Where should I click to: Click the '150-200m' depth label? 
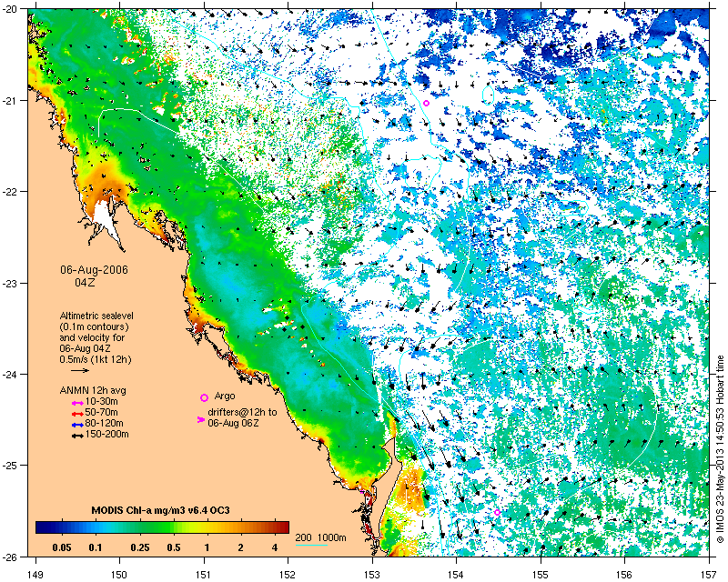pos(106,435)
